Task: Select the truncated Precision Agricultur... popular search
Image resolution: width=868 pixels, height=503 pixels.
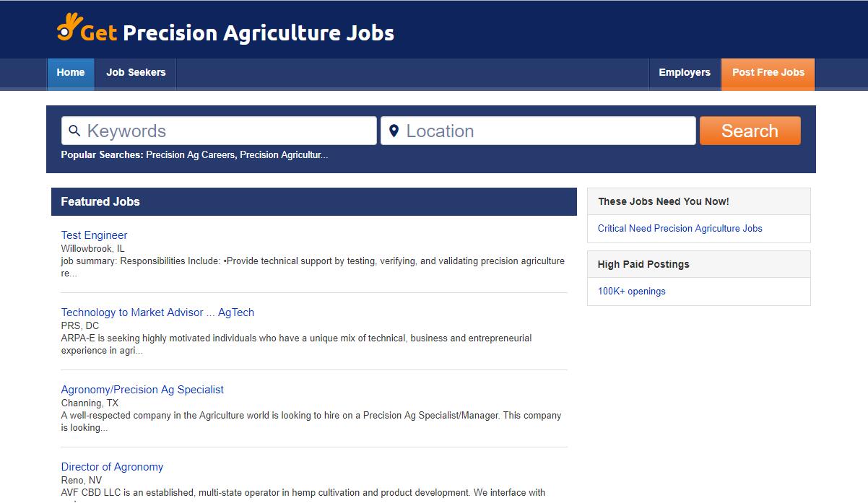Action: tap(284, 154)
